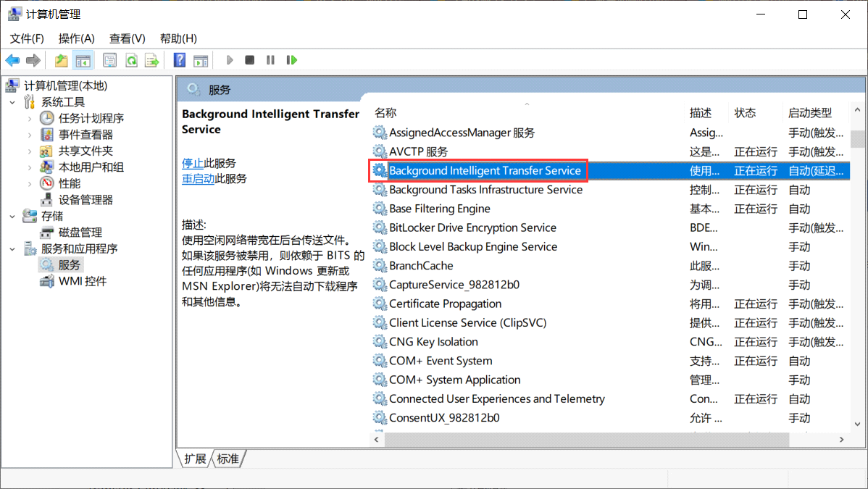This screenshot has height=489, width=868.
Task: Toggle the show/hide console tree icon
Action: pos(83,60)
